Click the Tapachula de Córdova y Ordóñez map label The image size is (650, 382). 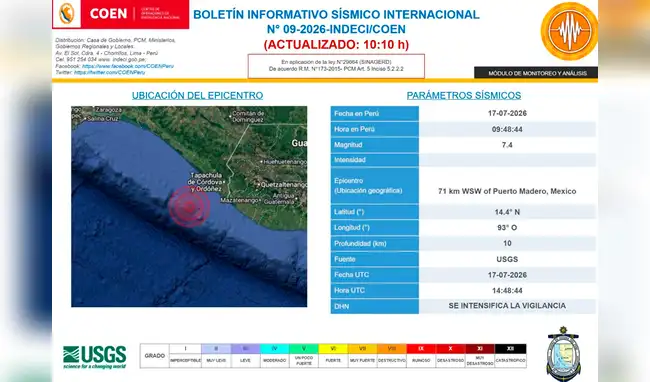coord(205,182)
